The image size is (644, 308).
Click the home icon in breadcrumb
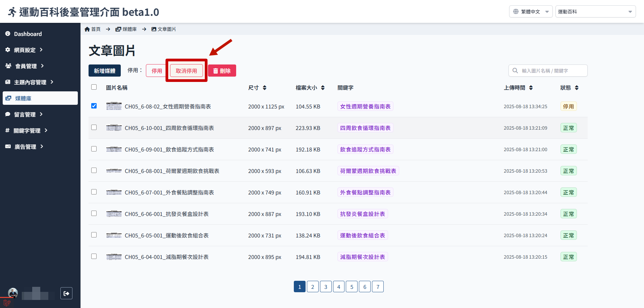(87, 29)
